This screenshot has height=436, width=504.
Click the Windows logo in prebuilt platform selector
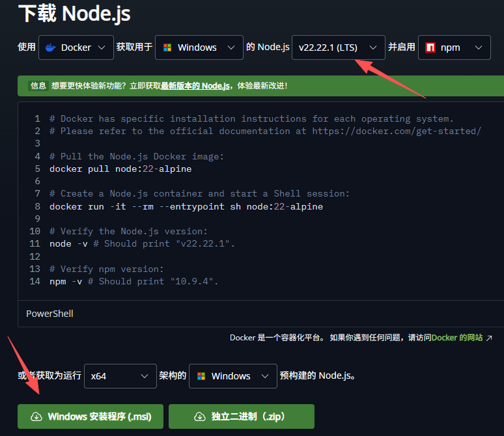201,376
